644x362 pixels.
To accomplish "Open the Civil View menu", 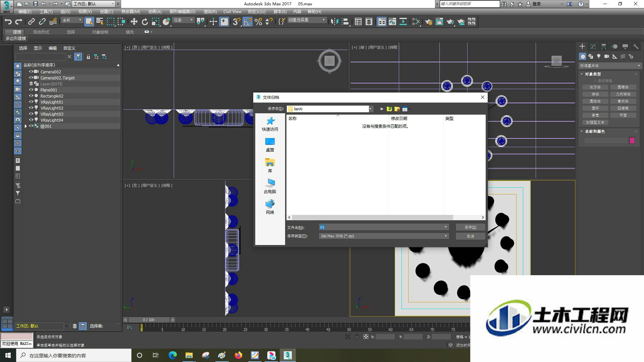I will 232,12.
